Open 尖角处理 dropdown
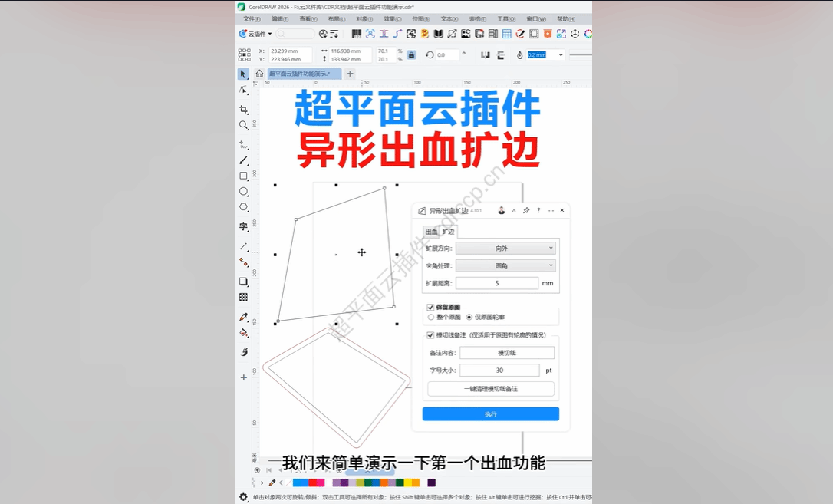 click(505, 265)
